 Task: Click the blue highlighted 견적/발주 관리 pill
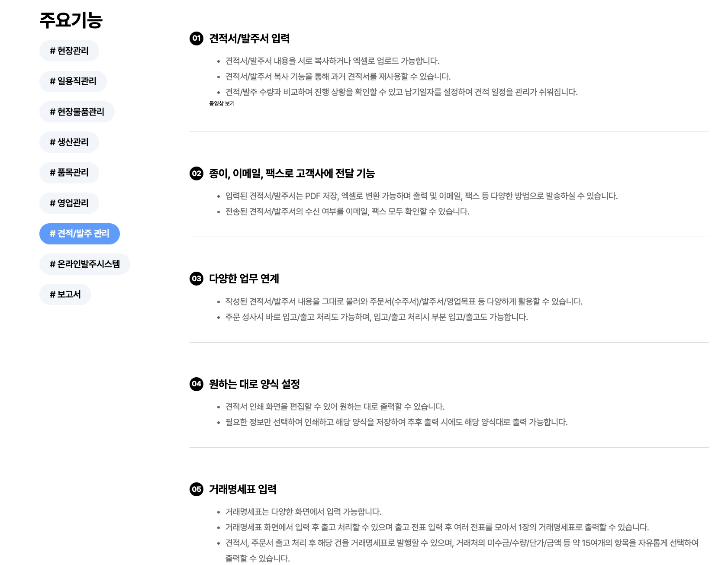[x=80, y=234]
